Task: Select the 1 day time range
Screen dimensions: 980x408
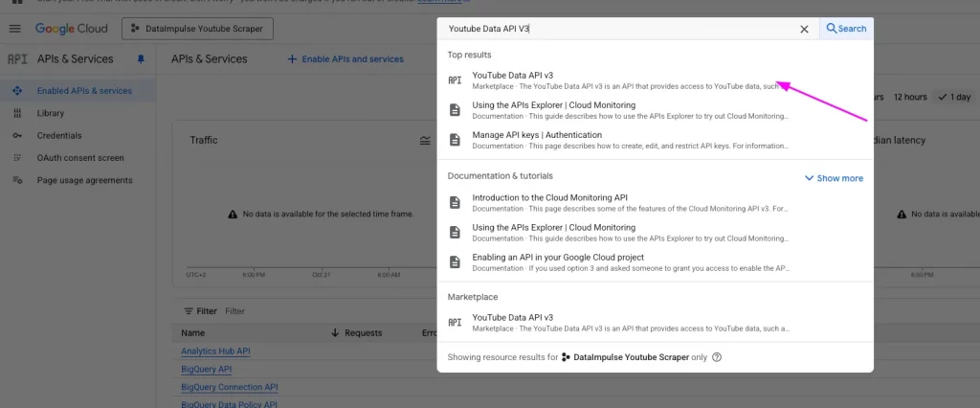Action: click(x=954, y=97)
